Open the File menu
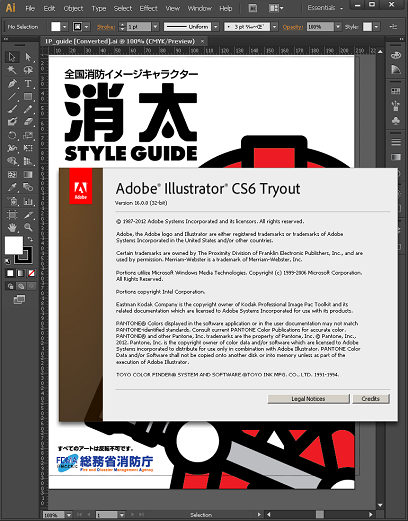The width and height of the screenshot is (408, 521). (30, 8)
